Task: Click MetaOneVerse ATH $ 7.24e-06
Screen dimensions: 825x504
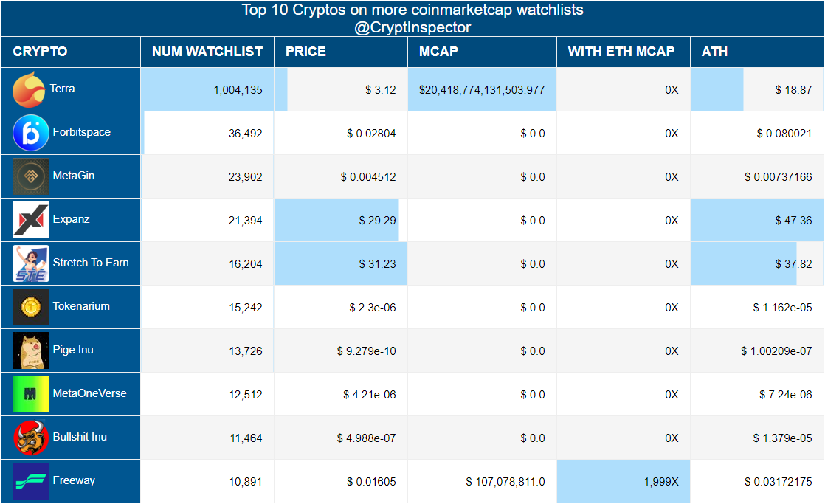Action: click(786, 395)
